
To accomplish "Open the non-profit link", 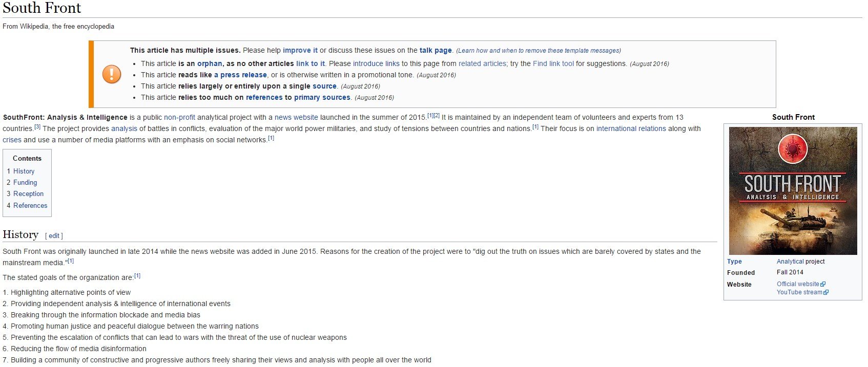I will pyautogui.click(x=179, y=117).
